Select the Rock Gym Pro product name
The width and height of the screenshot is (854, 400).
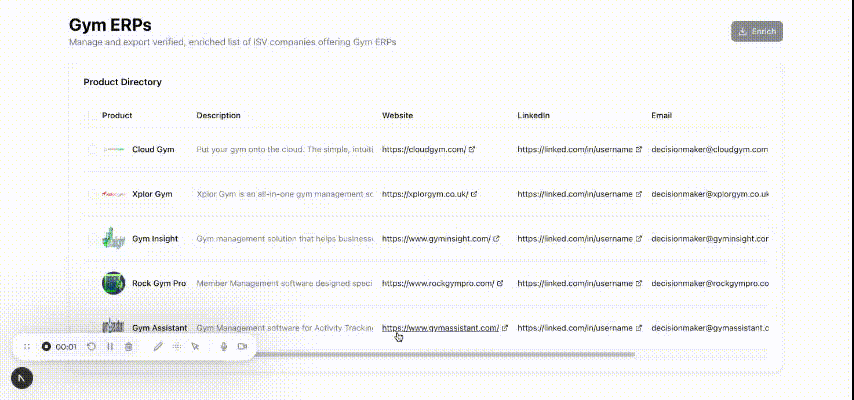(x=159, y=283)
